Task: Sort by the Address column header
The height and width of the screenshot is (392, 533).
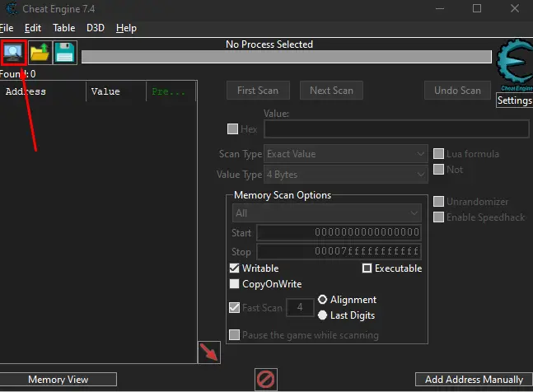Action: click(x=44, y=91)
